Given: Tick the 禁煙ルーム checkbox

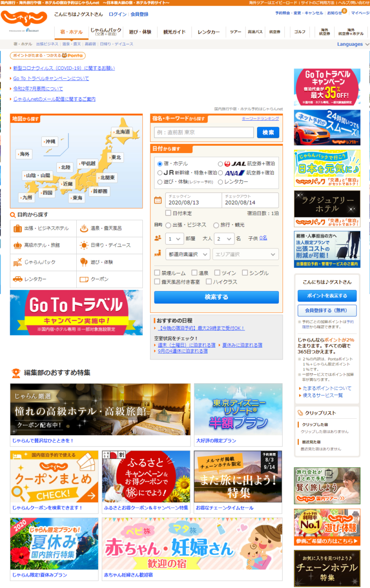Looking at the screenshot, I should (157, 273).
